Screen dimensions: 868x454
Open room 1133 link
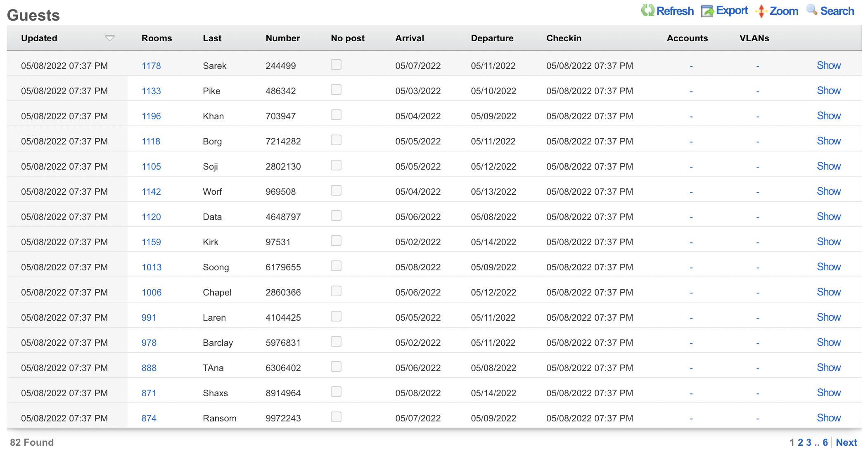coord(151,91)
